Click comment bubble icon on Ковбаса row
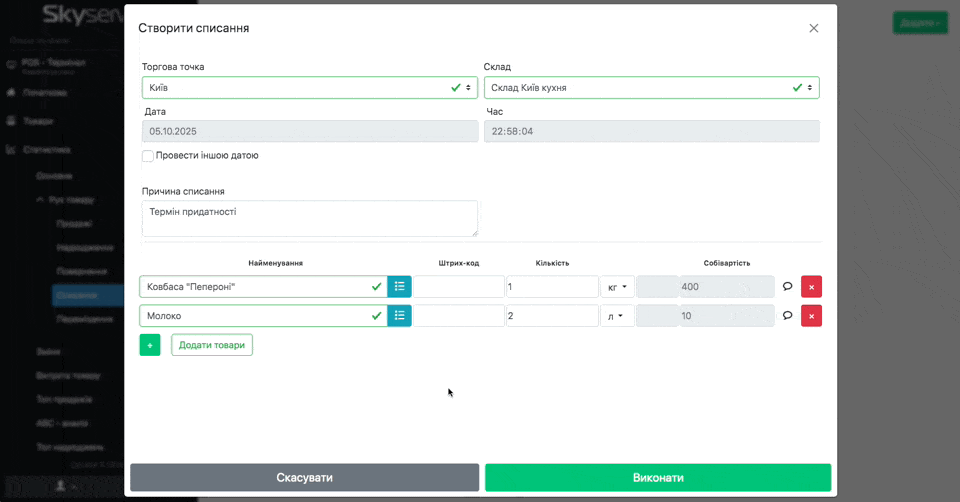This screenshot has height=502, width=960. (787, 287)
